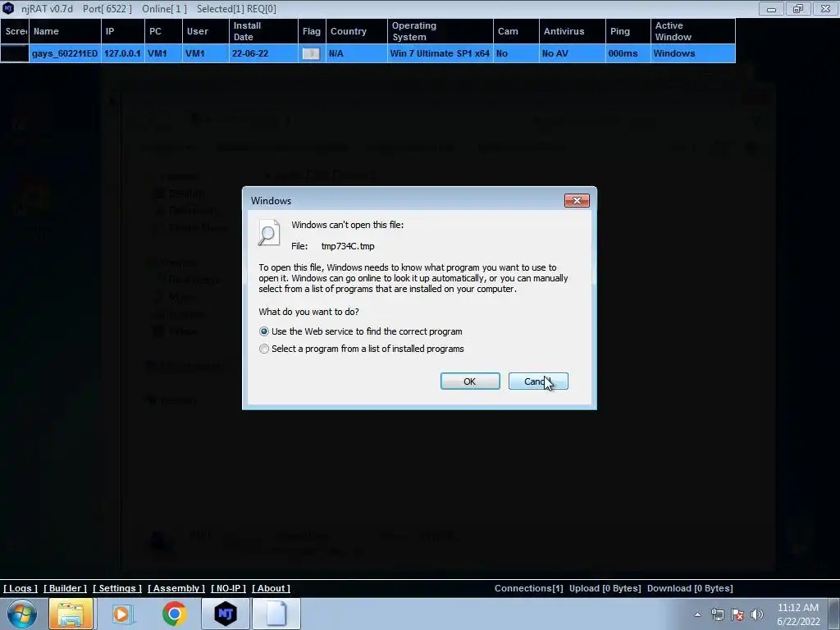Image resolution: width=840 pixels, height=630 pixels.
Task: Click the file search icon in dialog
Action: tap(269, 232)
